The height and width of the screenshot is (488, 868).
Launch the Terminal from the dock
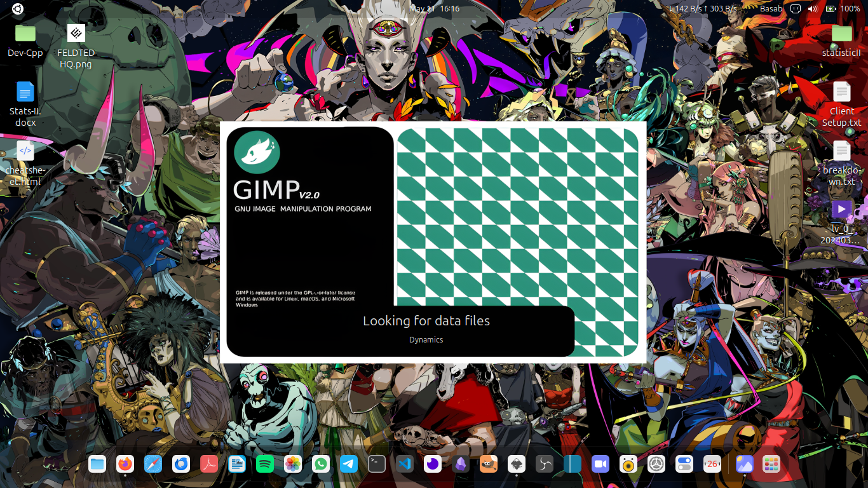coord(377,464)
